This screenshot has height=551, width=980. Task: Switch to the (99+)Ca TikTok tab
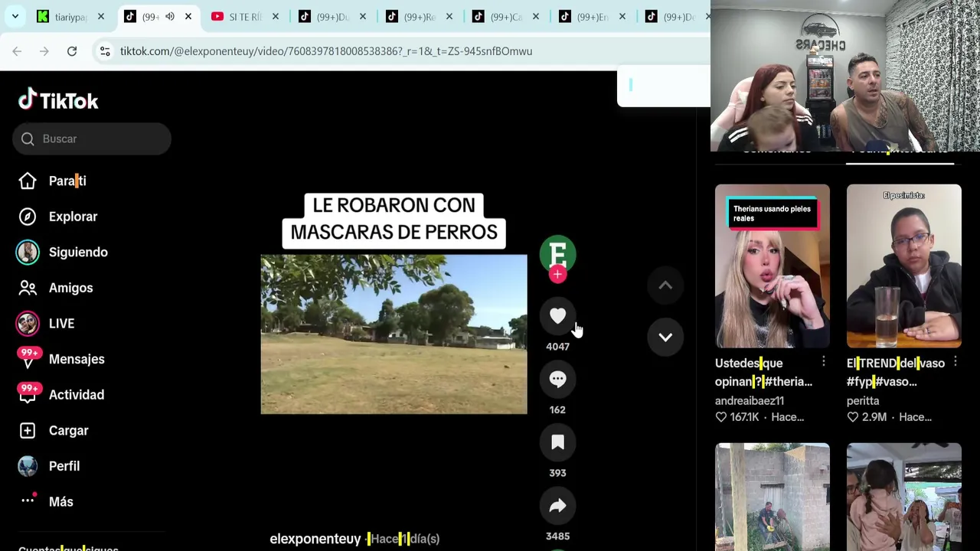click(x=506, y=16)
